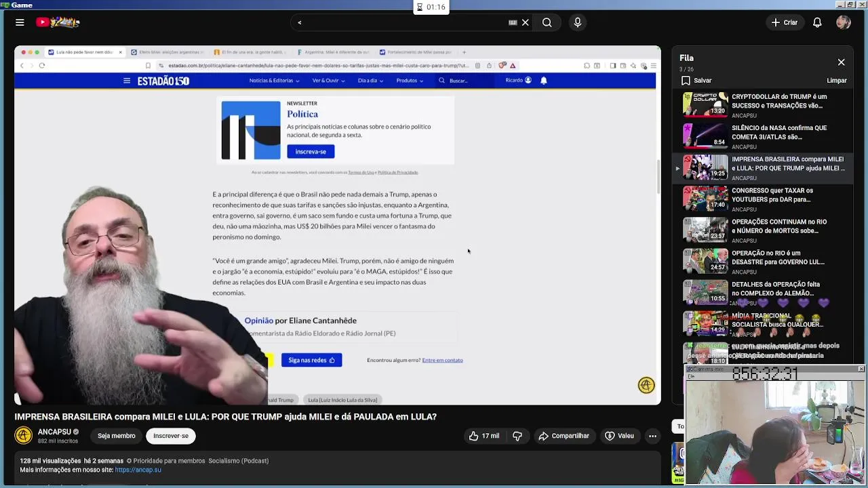This screenshot has width=868, height=488.
Task: Play queue video CRYPTODOLLAR do TRUMP
Action: 763,106
